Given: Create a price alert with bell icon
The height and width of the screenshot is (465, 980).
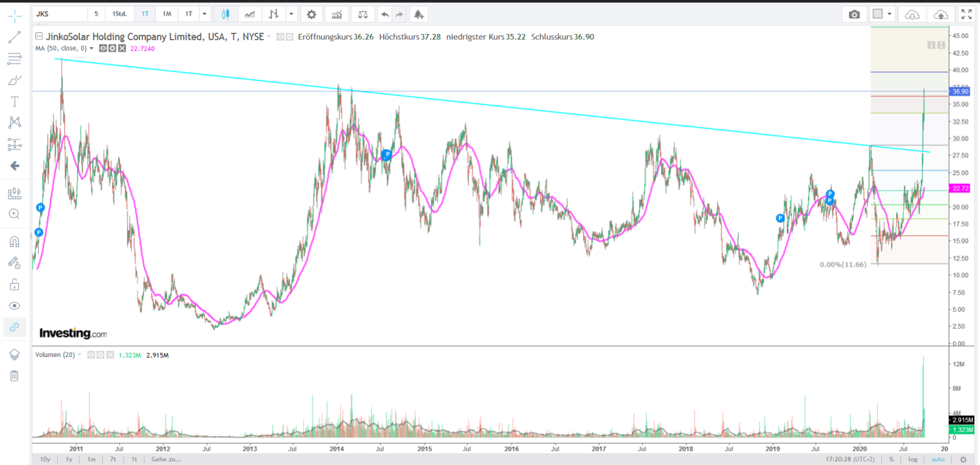Looking at the screenshot, I should point(419,14).
